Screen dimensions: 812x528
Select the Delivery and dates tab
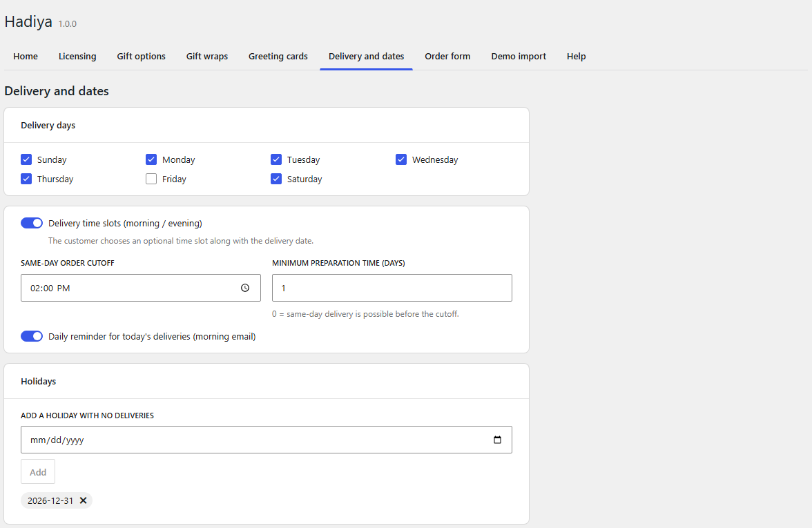point(366,57)
